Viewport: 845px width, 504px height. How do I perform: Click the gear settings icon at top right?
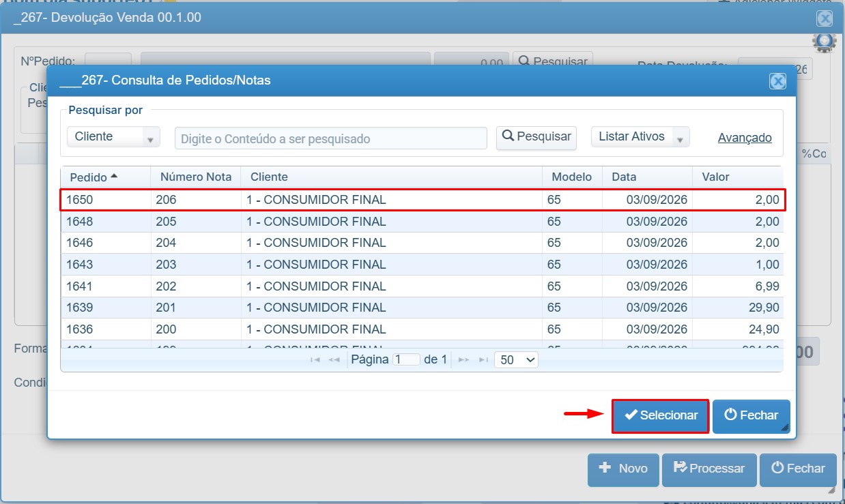(x=825, y=42)
